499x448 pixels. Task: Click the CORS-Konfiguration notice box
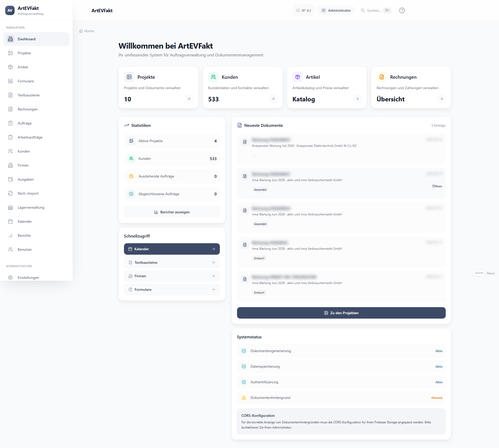click(341, 421)
